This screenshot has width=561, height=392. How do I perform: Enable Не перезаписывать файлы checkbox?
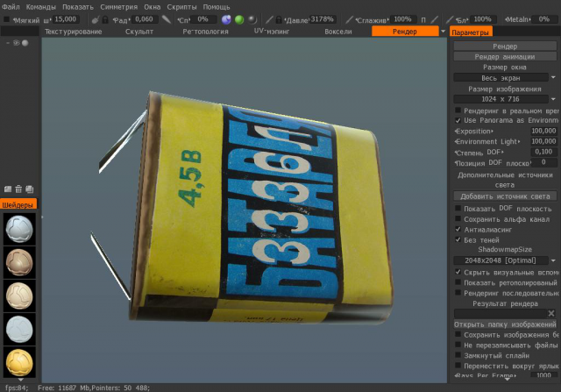[458, 345]
